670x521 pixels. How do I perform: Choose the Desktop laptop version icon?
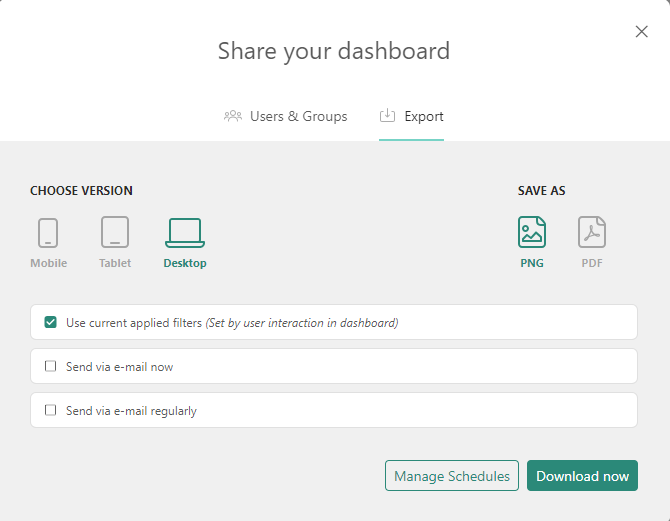(x=185, y=233)
